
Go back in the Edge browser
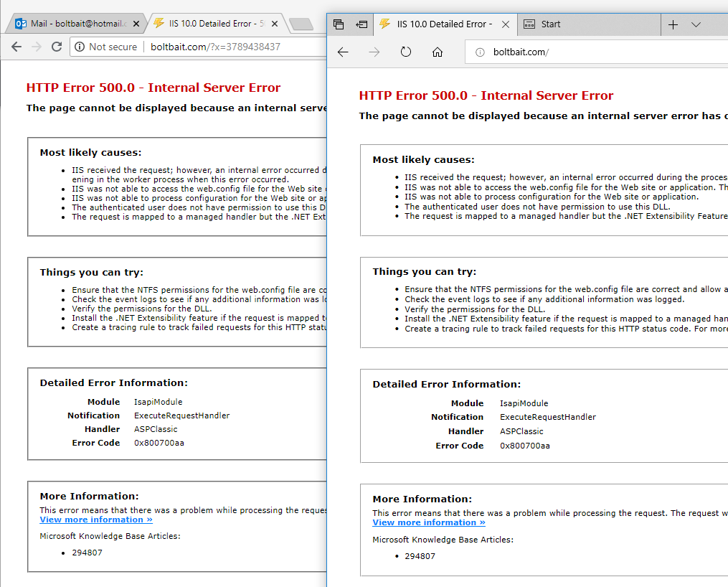tap(343, 52)
